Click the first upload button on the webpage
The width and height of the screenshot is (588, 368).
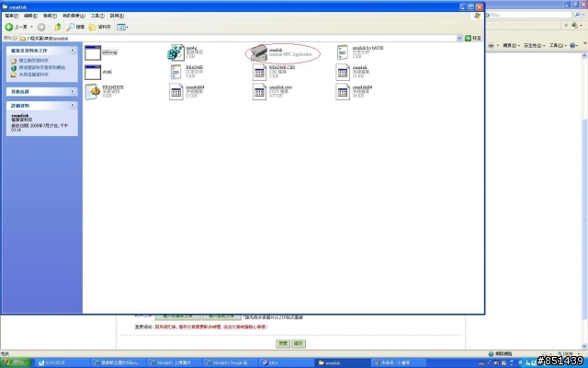coord(177,316)
